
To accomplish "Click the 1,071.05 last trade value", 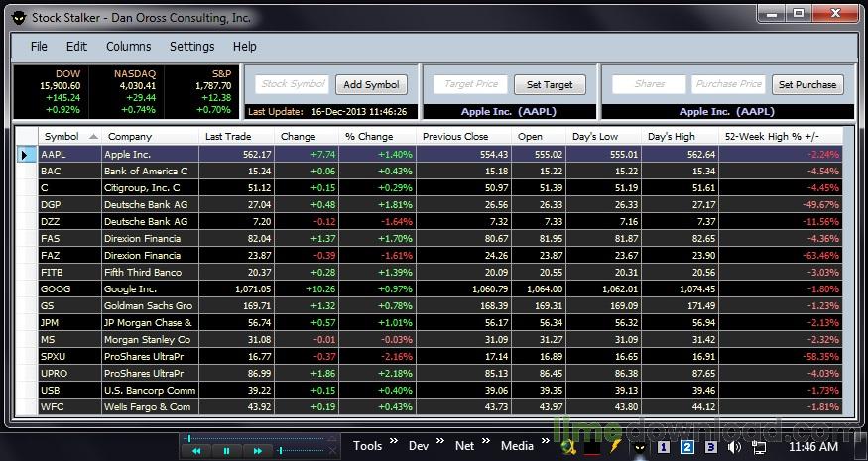I will point(253,288).
